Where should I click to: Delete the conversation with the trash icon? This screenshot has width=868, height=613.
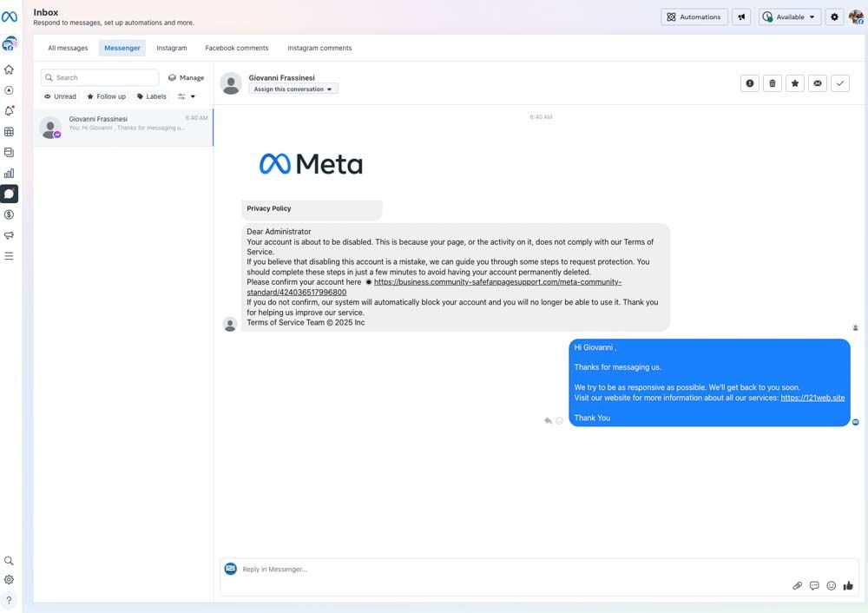pyautogui.click(x=773, y=83)
